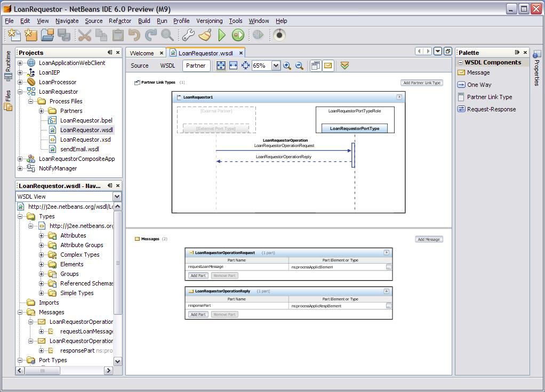The width and height of the screenshot is (545, 392).
Task: Click the Debug Main Project icon
Action: click(x=238, y=35)
